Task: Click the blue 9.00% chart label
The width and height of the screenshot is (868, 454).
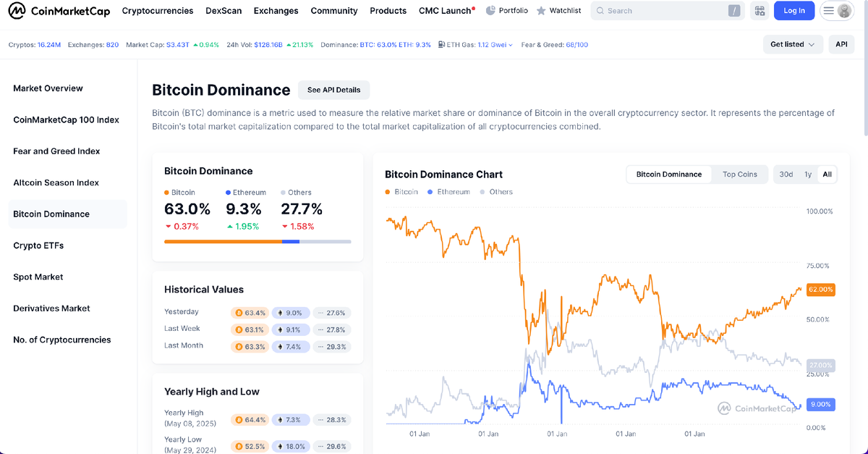Action: click(x=821, y=405)
